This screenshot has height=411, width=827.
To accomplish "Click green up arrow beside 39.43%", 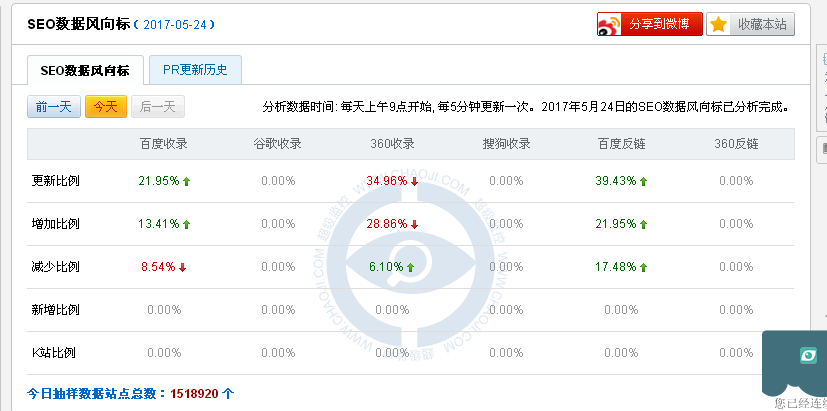I will coord(643,181).
